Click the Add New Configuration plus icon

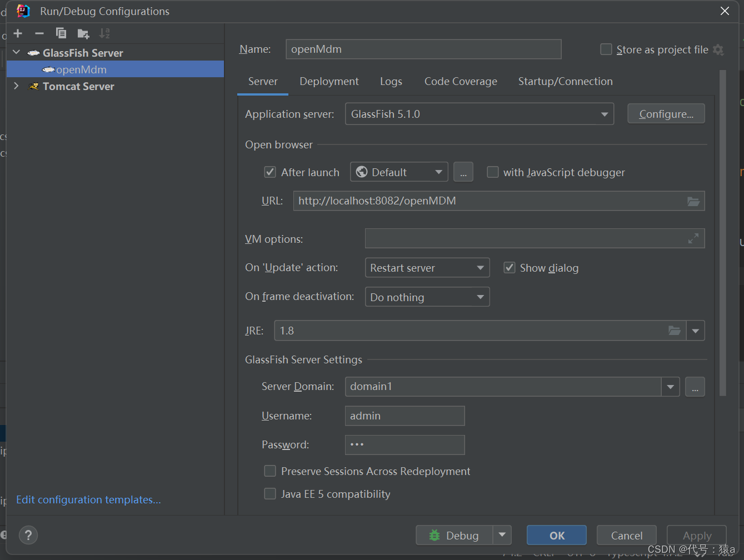coord(18,33)
